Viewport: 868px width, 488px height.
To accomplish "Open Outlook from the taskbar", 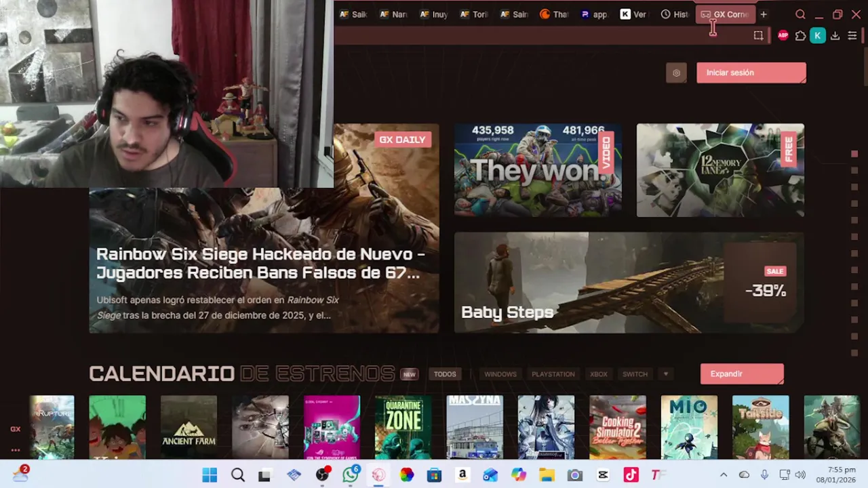I will pyautogui.click(x=490, y=475).
